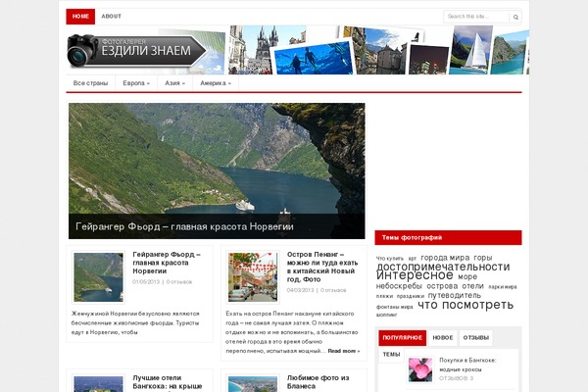
Task: Open the ABOUT menu item
Action: (112, 17)
